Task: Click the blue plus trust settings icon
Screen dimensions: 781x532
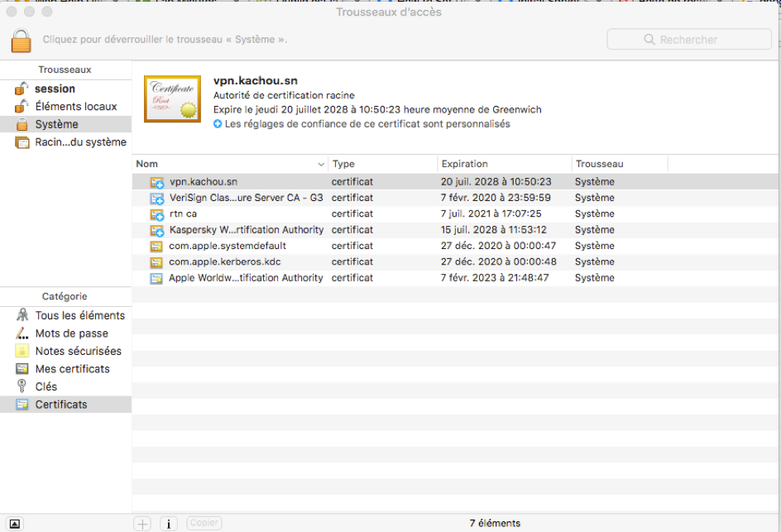Action: (x=218, y=124)
